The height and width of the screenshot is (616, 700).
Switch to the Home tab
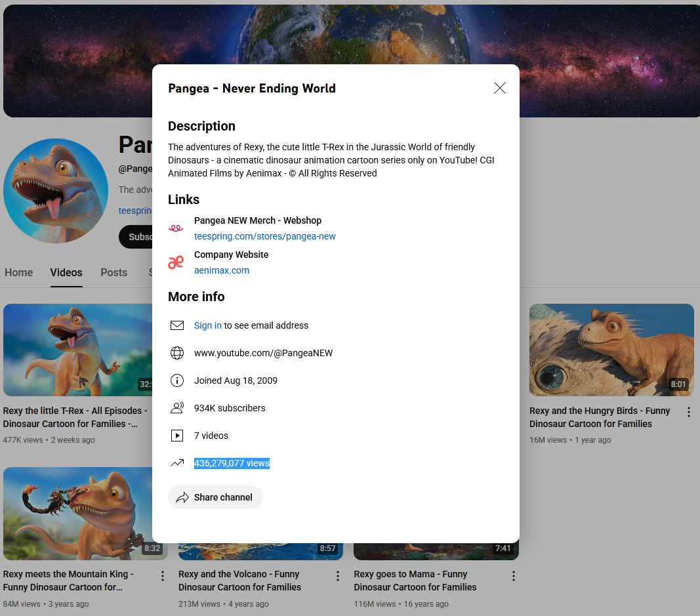pos(18,272)
